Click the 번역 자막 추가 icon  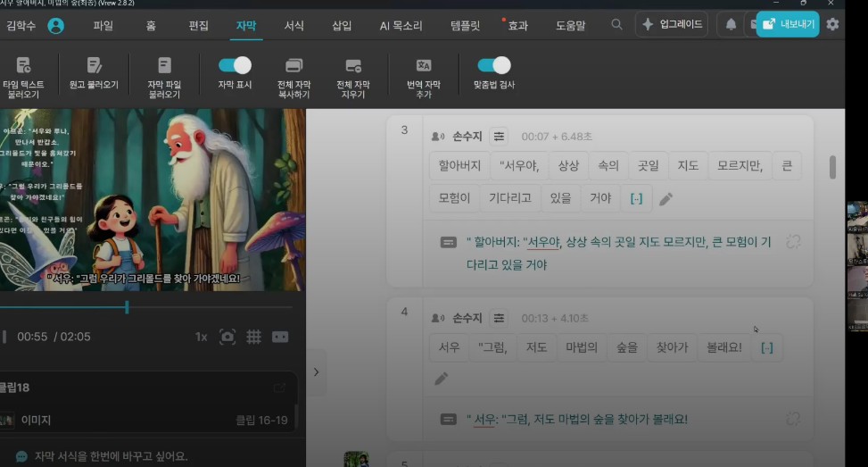click(x=424, y=66)
